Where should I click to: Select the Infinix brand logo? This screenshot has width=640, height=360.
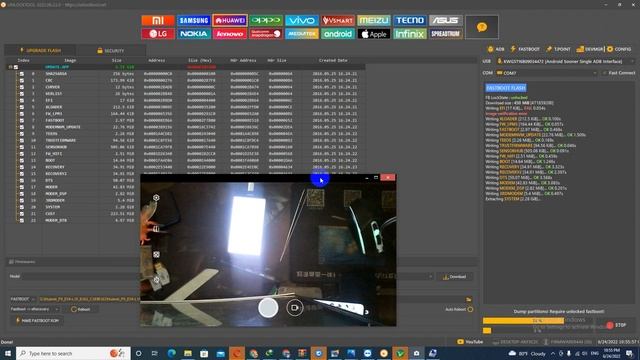[x=409, y=34]
